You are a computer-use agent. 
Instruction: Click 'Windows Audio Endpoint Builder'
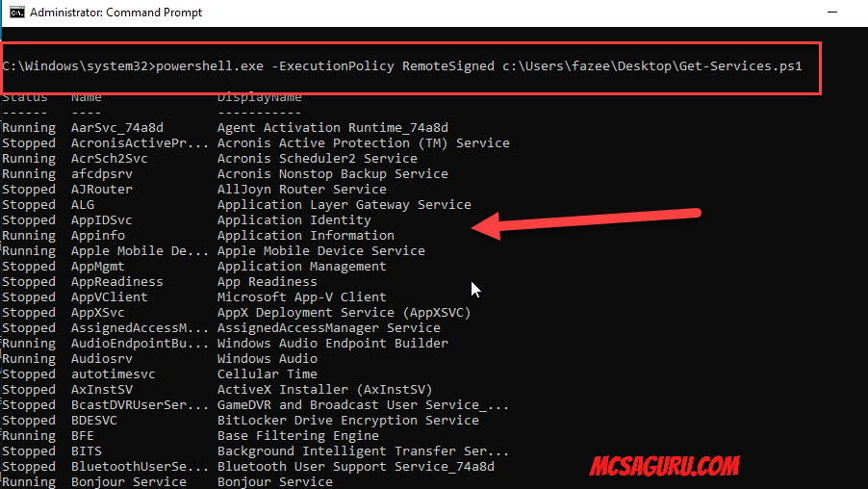pyautogui.click(x=333, y=344)
